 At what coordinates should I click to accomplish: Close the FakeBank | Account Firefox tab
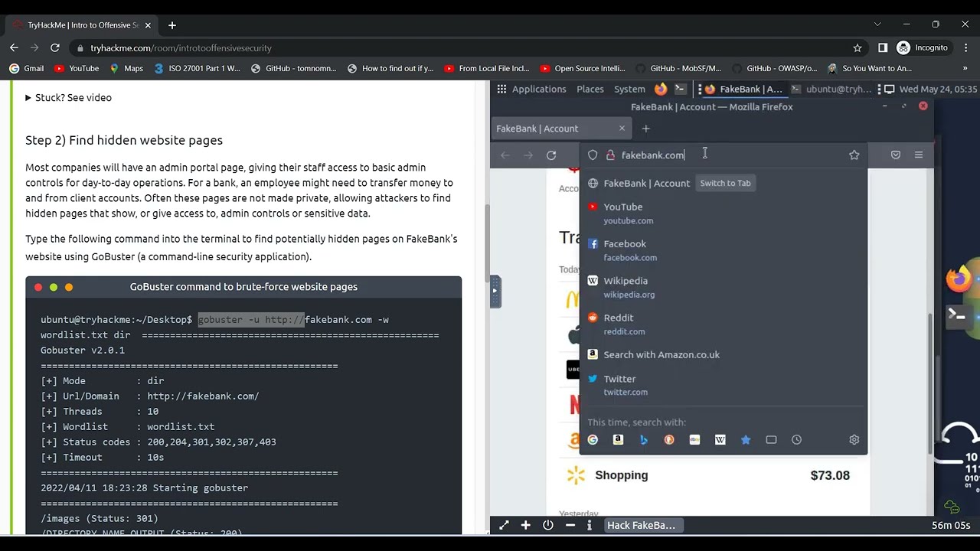[622, 129]
